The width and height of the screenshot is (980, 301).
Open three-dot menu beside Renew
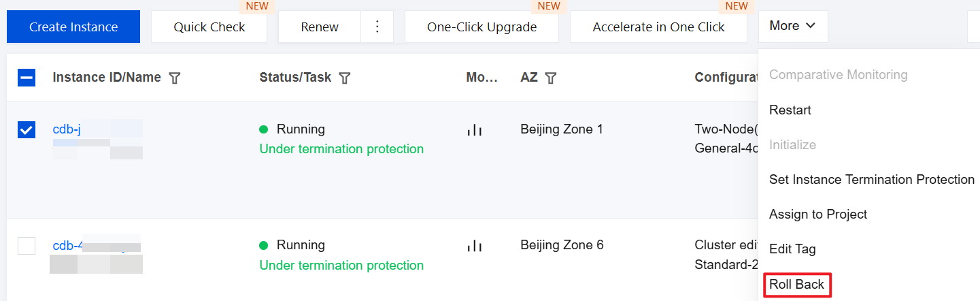[x=378, y=27]
